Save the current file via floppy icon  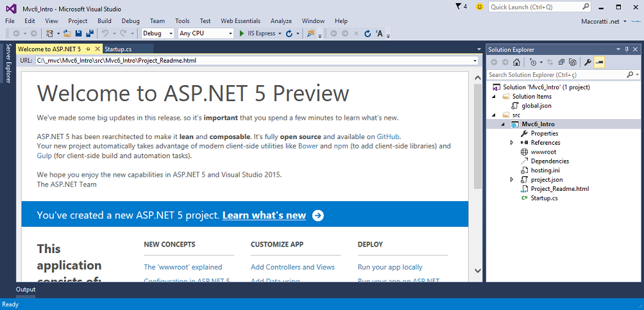pos(78,33)
